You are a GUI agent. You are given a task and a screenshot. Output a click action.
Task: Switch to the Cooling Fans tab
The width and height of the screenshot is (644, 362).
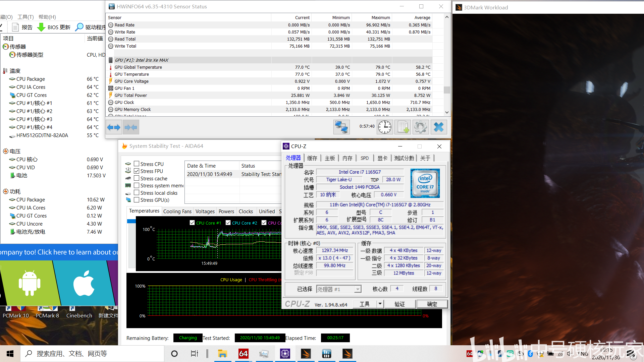click(177, 211)
